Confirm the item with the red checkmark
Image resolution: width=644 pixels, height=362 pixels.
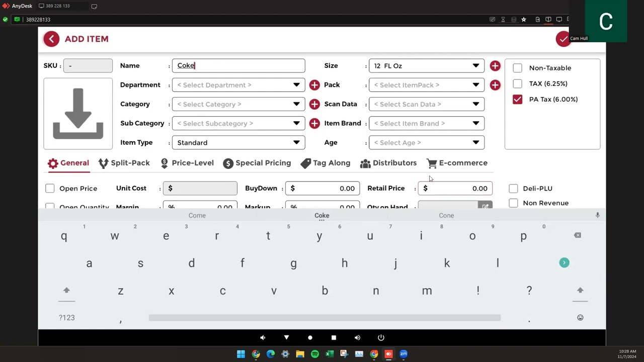pos(563,39)
